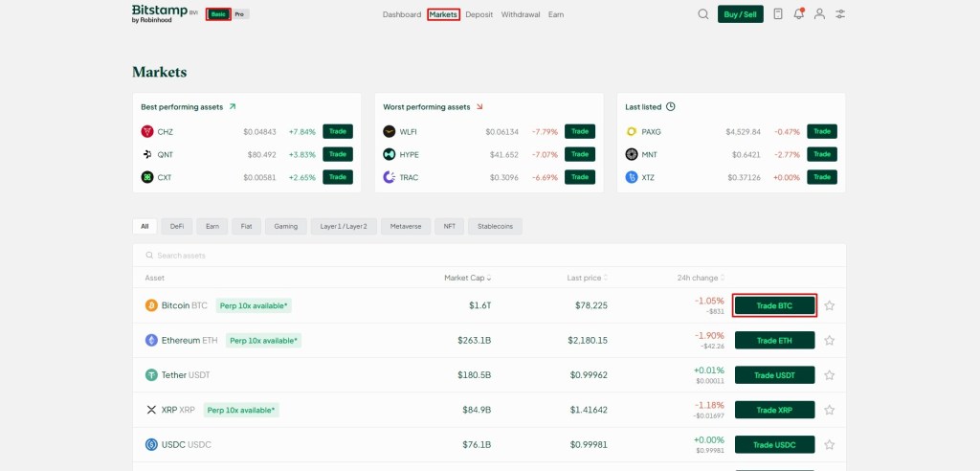The image size is (980, 471).
Task: Click Trade button next to PAXG
Action: (x=822, y=131)
